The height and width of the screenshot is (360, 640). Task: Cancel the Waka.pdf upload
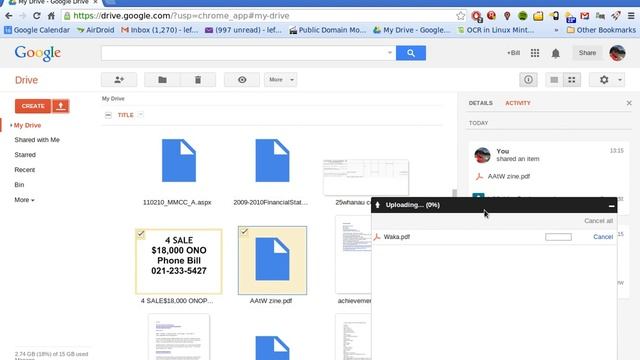point(603,237)
